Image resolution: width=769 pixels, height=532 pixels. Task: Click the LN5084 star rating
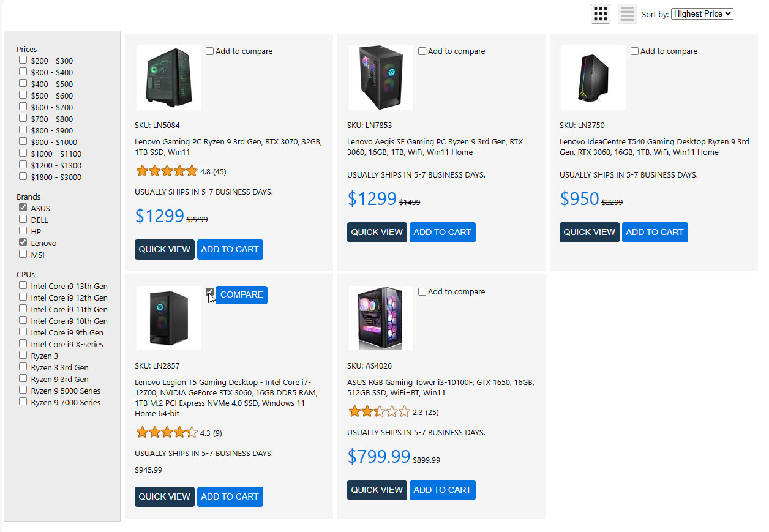click(x=167, y=171)
